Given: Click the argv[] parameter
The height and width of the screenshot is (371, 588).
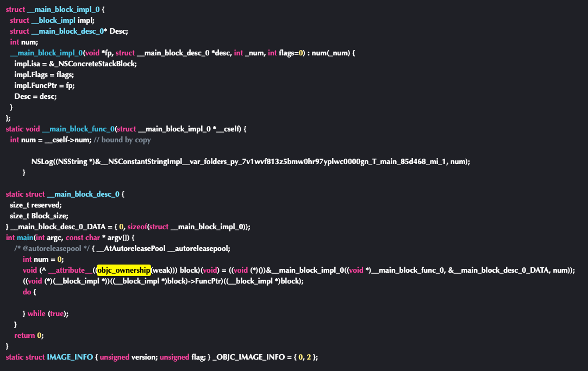Looking at the screenshot, I should (118, 237).
